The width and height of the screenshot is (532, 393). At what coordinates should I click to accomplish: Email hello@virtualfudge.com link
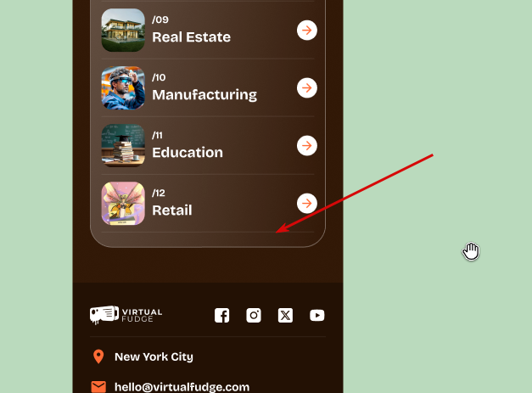(x=182, y=387)
